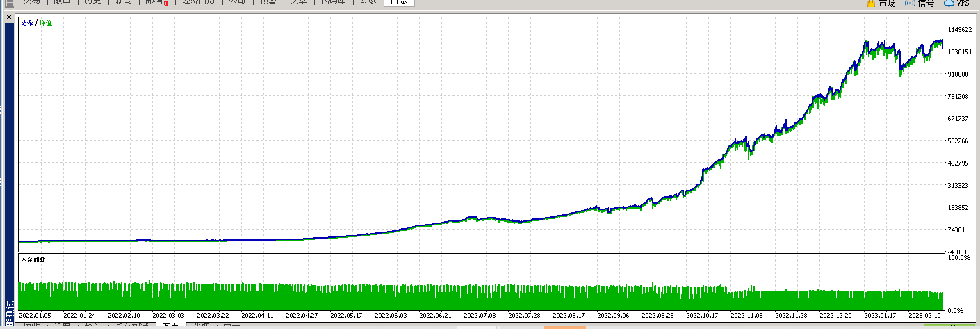Click the blue 结余 balance legend label

27,23
